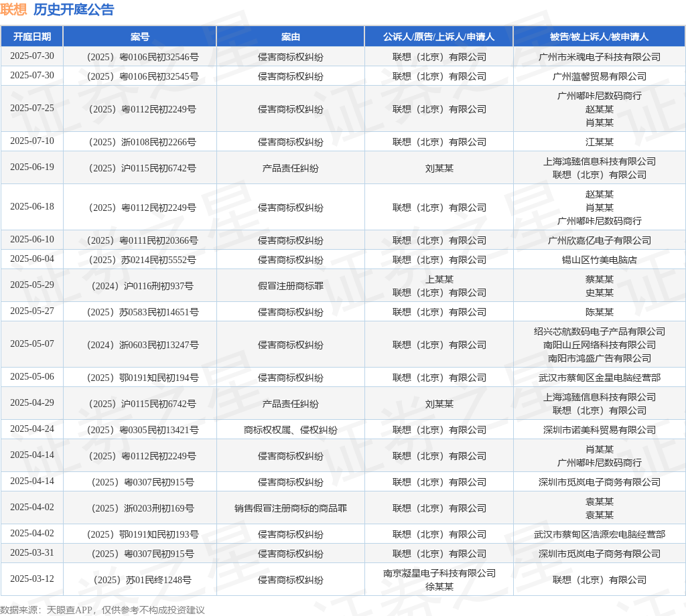Select case number 浙0203刑初169号
This screenshot has width=686, height=616.
143,508
